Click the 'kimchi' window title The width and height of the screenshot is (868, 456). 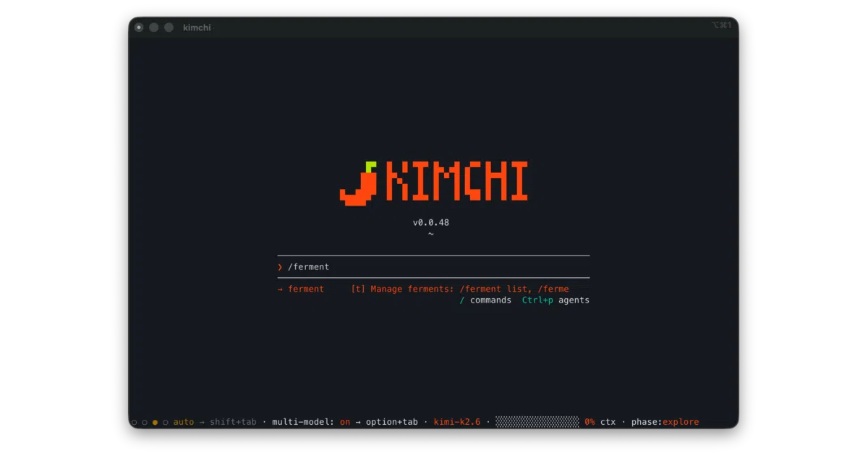[x=197, y=28]
